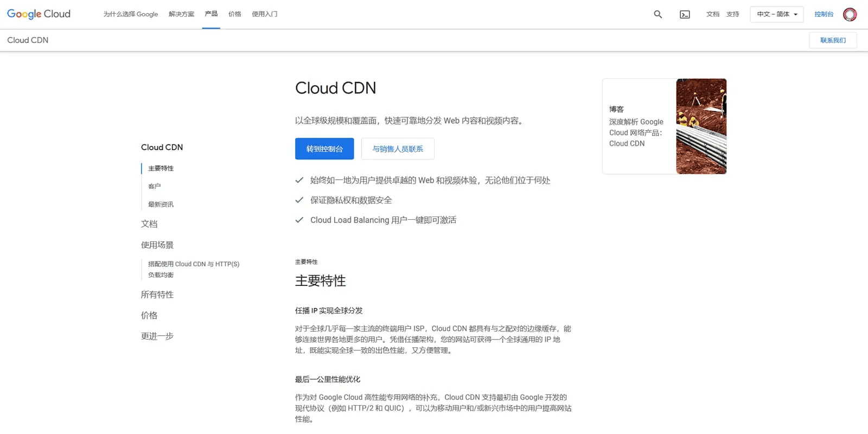Open 所有特性 section in sidebar

(x=157, y=295)
